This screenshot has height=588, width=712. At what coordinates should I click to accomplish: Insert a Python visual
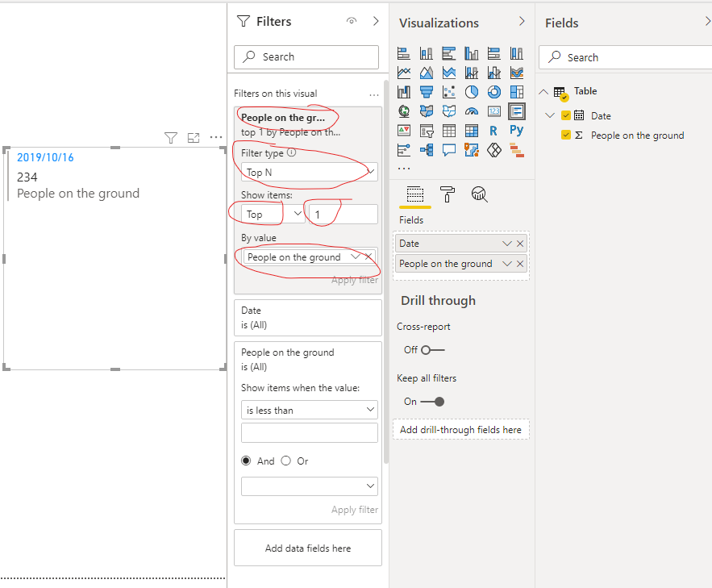pyautogui.click(x=517, y=131)
